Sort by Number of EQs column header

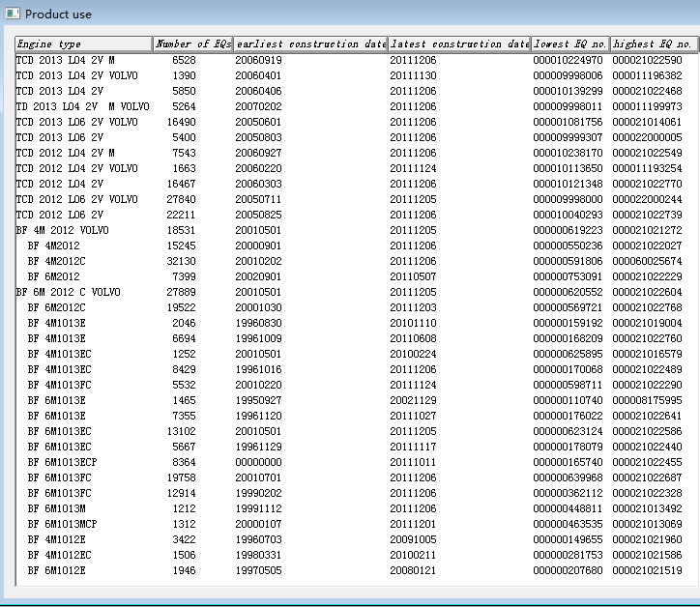pos(193,43)
